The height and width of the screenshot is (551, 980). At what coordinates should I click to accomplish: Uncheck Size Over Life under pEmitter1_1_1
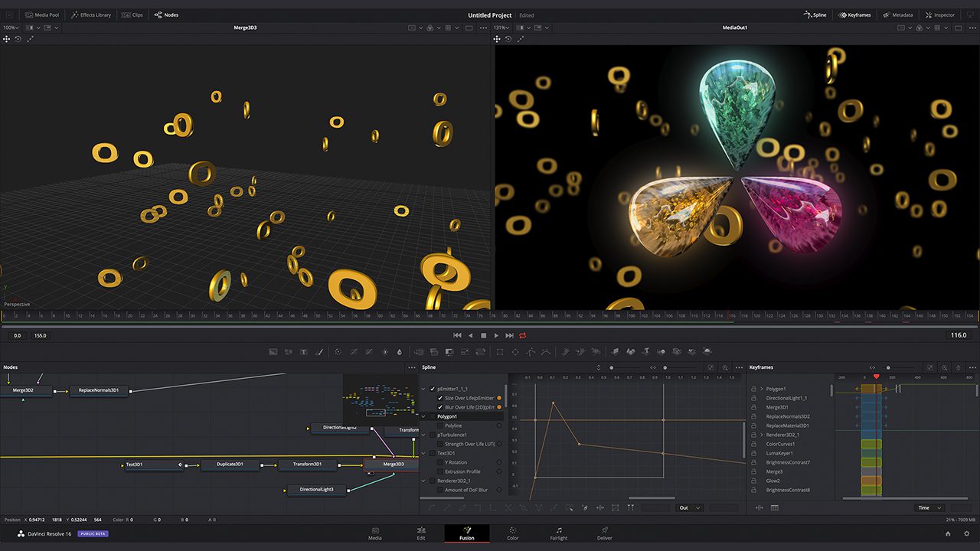pos(440,398)
